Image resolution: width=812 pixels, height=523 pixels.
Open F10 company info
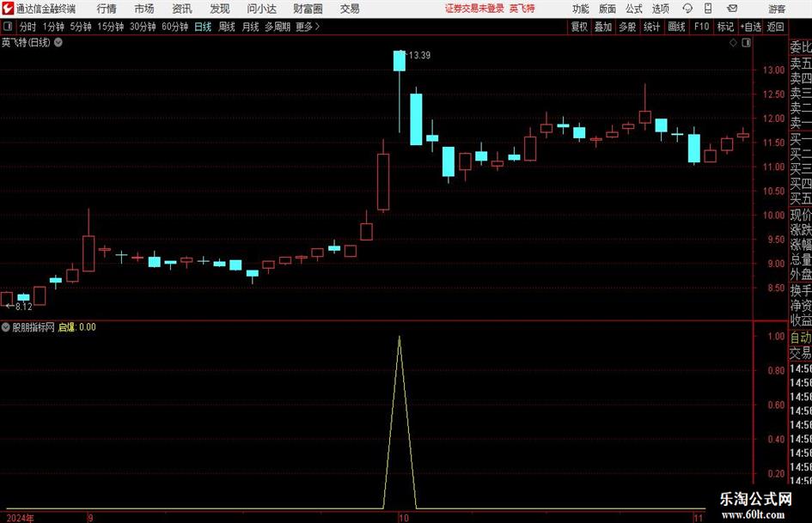tap(701, 27)
